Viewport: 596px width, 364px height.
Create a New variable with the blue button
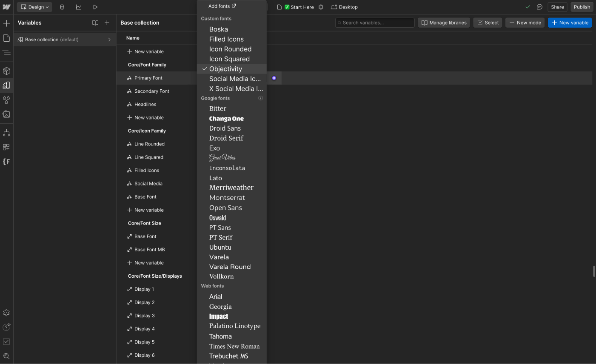pos(570,22)
